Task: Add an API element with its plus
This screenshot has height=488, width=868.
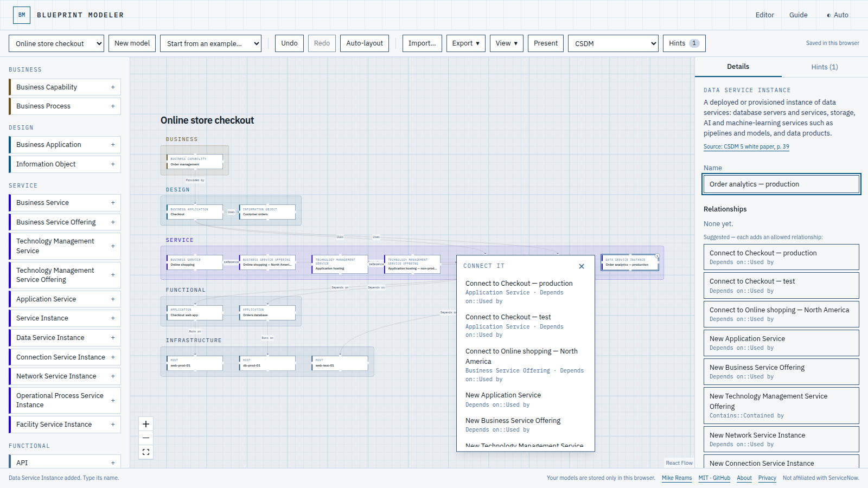Action: 113,463
